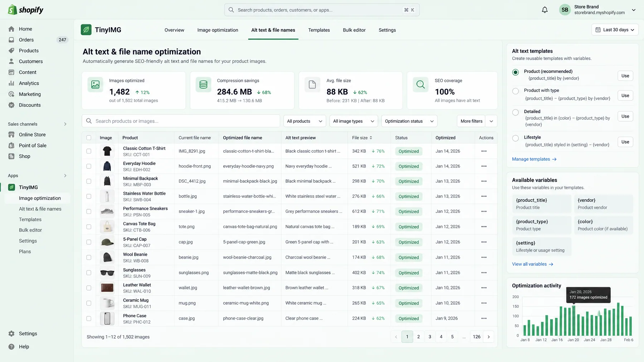Viewport: 644px width, 362px height.
Task: Click the Minimal Backpack product thumbnail
Action: (x=107, y=181)
